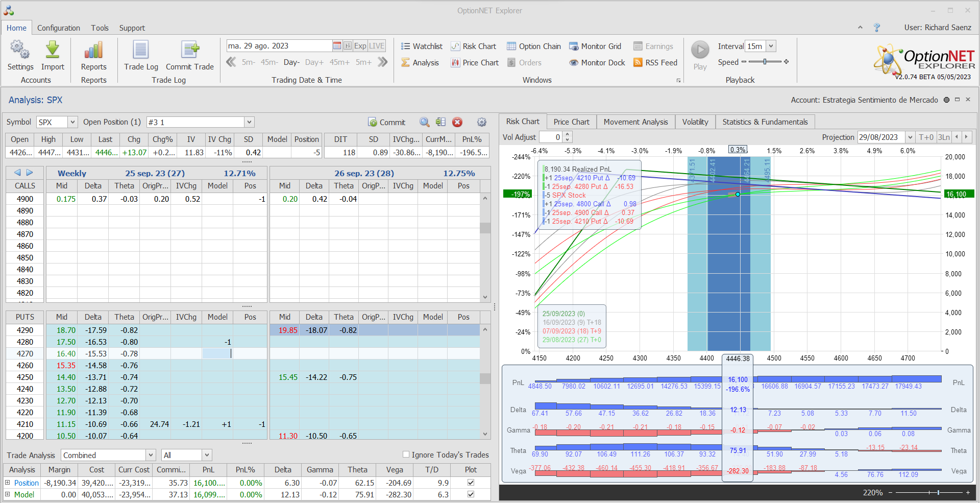
Task: Click the magnifier search icon
Action: 424,122
